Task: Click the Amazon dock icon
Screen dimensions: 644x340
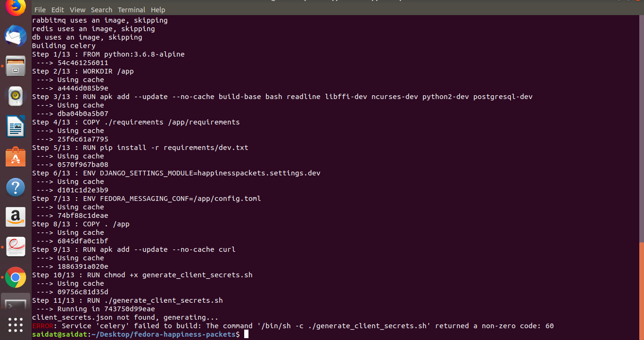Action: [16, 217]
